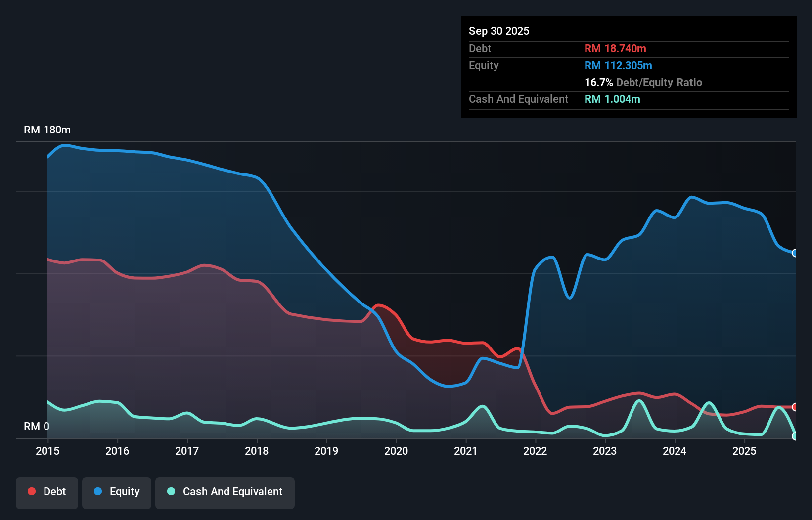Click the 16.7% Debt/Equity Ratio text
Viewport: 812px width, 520px height.
[x=643, y=82]
